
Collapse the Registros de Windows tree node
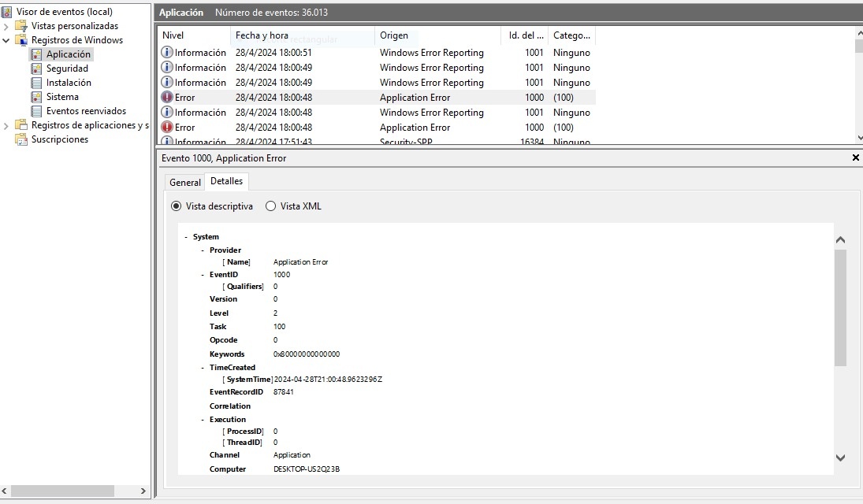6,41
